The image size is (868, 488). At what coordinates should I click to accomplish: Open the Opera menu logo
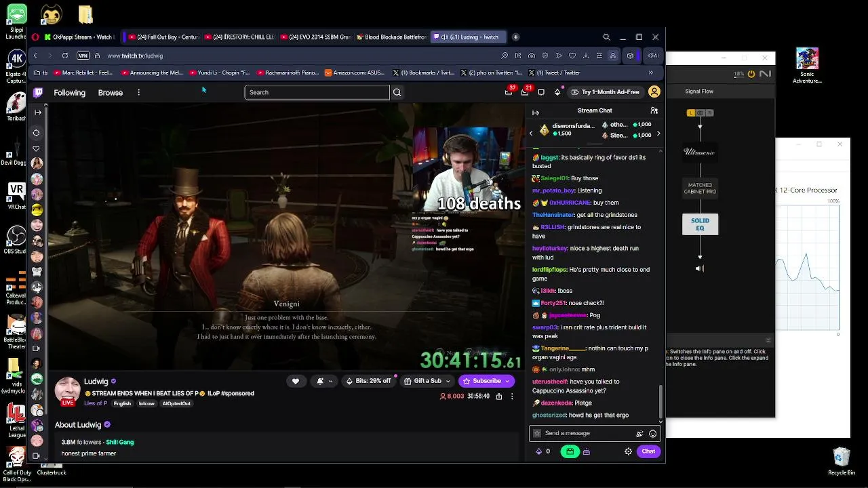pyautogui.click(x=35, y=37)
